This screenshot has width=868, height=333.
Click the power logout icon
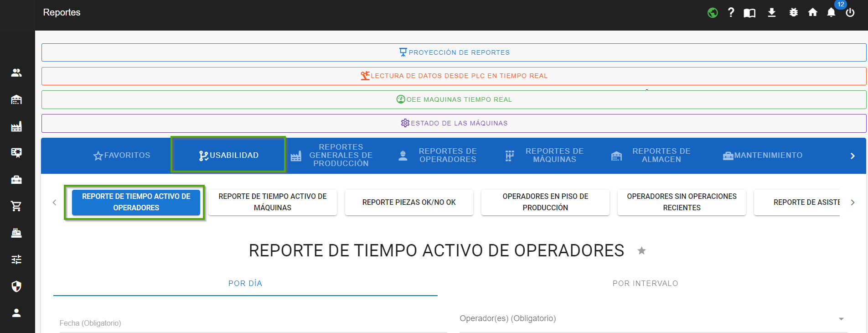click(850, 13)
